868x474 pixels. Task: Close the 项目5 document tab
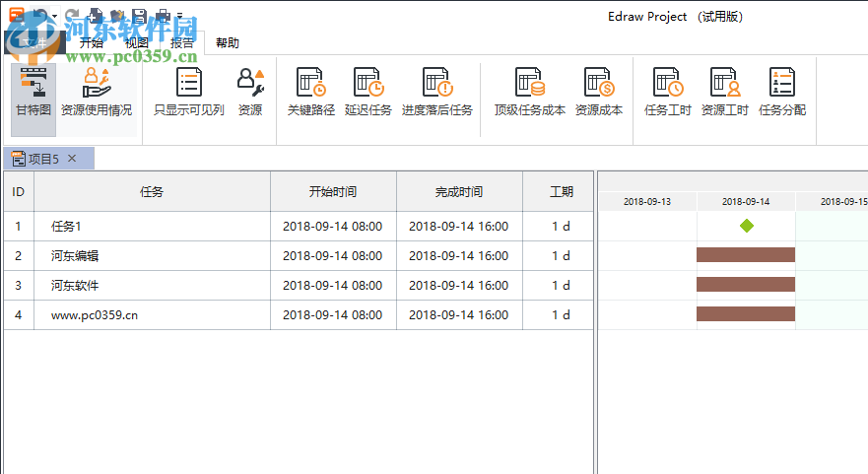[72, 159]
